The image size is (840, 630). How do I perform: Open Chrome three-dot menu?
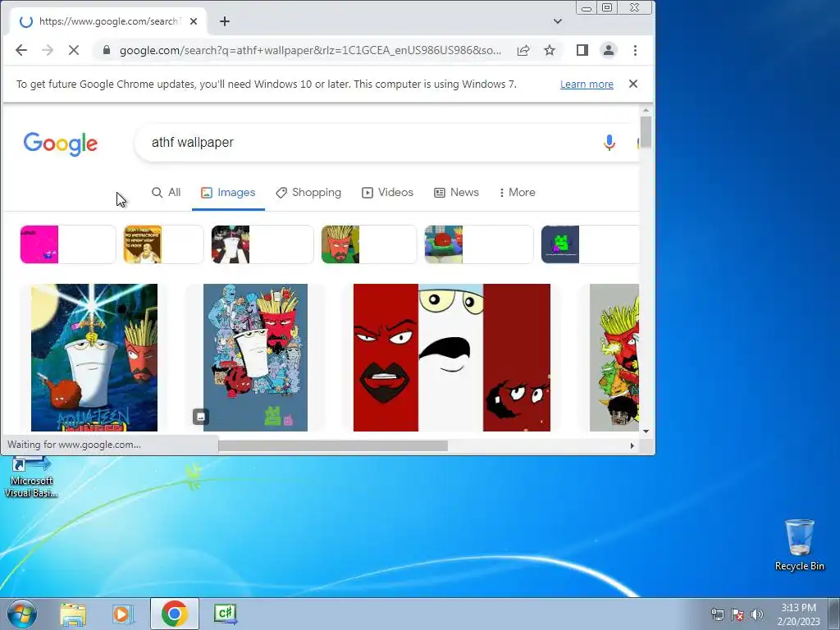635,50
